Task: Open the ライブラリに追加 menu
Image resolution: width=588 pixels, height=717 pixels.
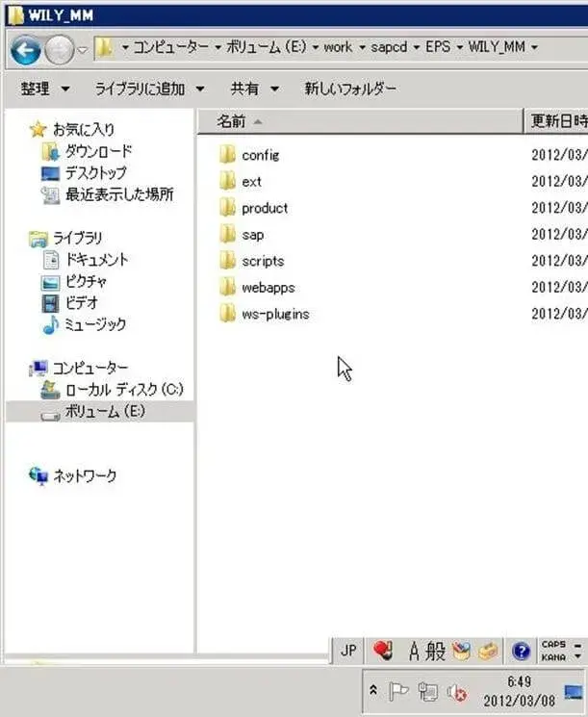Action: (149, 89)
